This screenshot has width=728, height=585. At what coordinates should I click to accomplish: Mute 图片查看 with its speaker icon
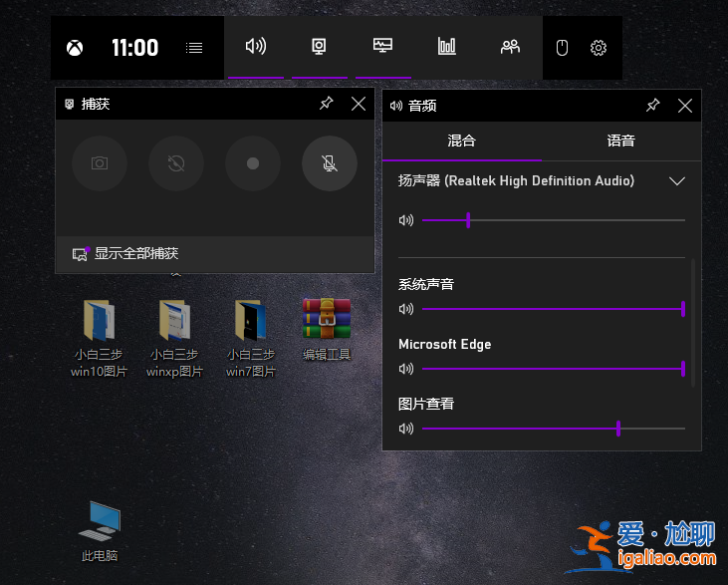coord(405,429)
